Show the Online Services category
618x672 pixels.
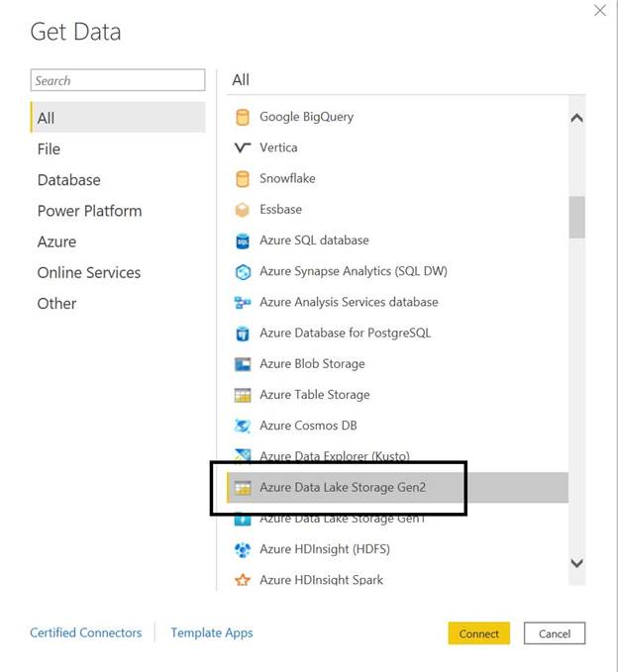point(88,272)
